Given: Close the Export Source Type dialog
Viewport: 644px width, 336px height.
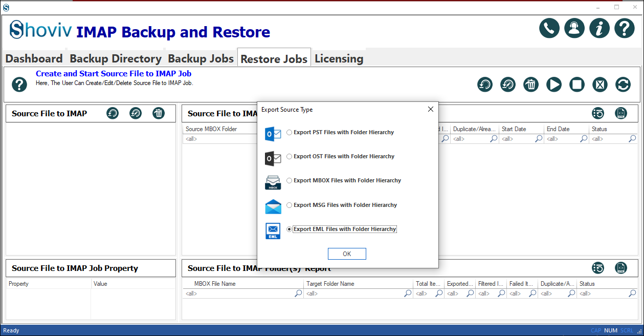Looking at the screenshot, I should [430, 109].
